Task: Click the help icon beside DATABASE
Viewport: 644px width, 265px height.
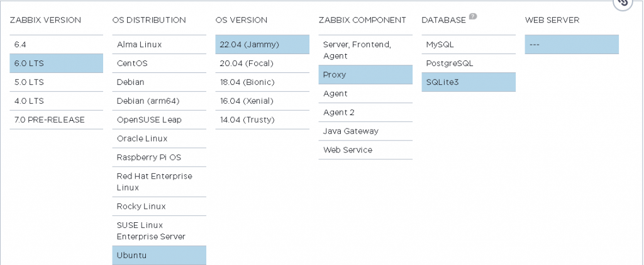Action: 473,17
